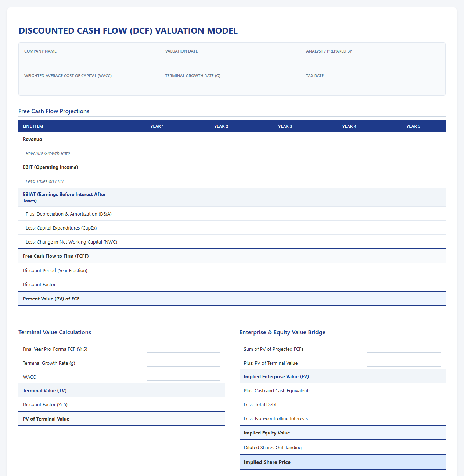Click the Weighted Average Cost of Capital field
This screenshot has width=464, height=476.
pyautogui.click(x=91, y=85)
